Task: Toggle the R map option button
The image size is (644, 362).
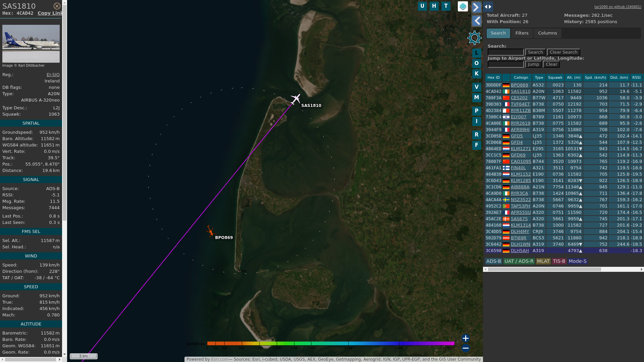Action: [x=477, y=135]
